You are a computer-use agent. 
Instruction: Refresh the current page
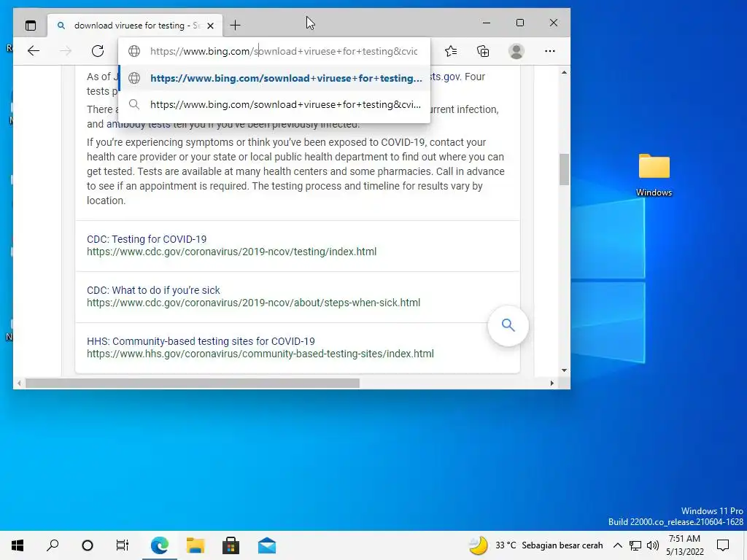[x=98, y=51]
